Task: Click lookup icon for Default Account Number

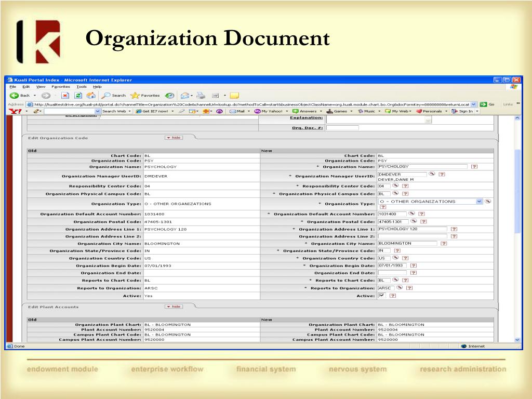Action: coord(411,214)
